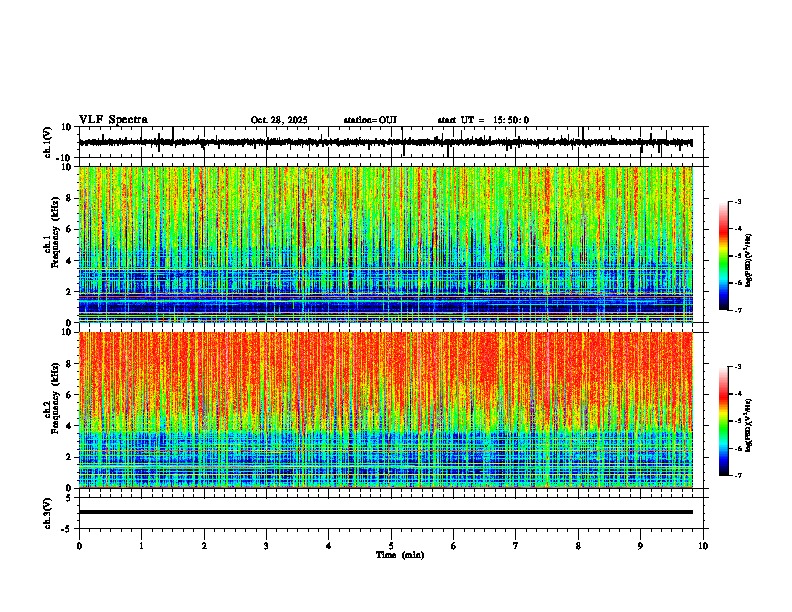792x612 pixels.
Task: Click the time axis tick label '5'
Action: pos(391,546)
